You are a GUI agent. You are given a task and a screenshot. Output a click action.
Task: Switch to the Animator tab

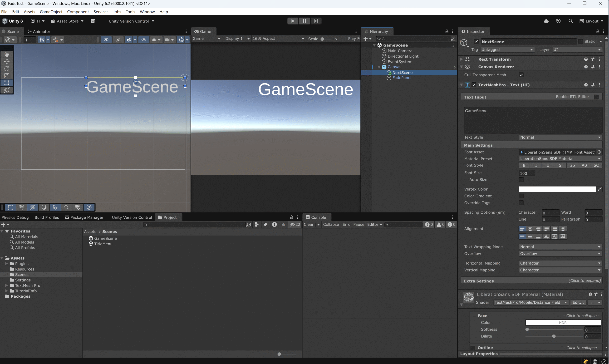click(x=39, y=31)
